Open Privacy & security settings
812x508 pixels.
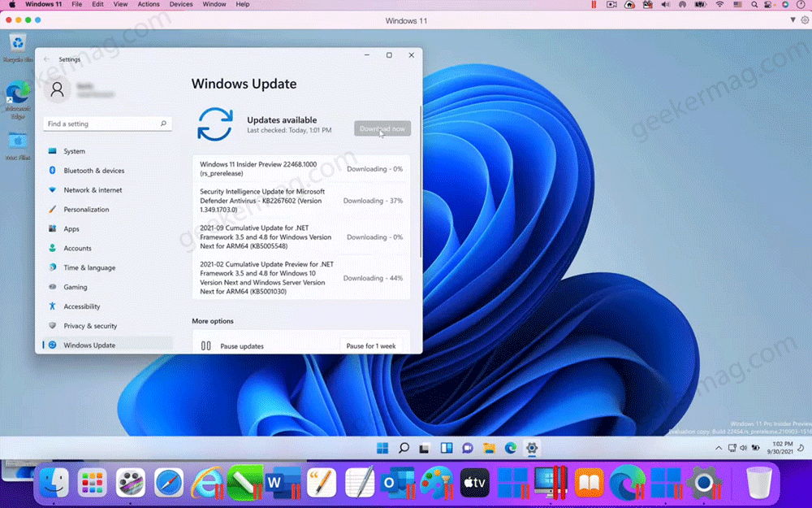tap(108, 326)
